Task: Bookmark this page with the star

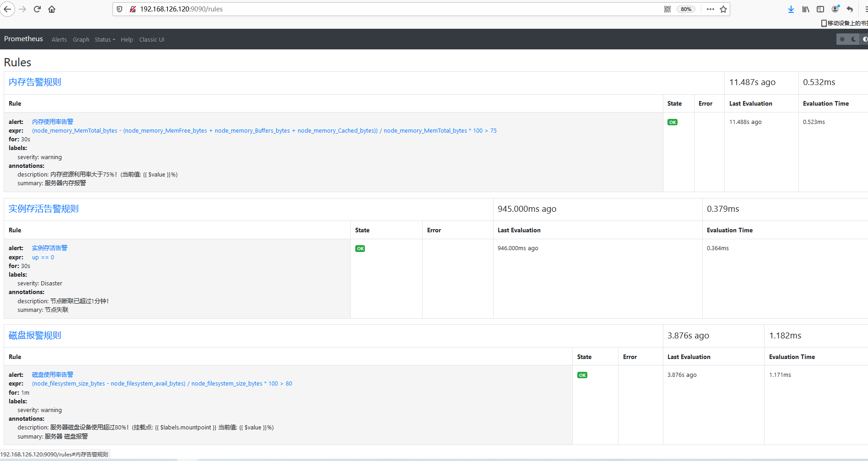Action: (x=723, y=9)
